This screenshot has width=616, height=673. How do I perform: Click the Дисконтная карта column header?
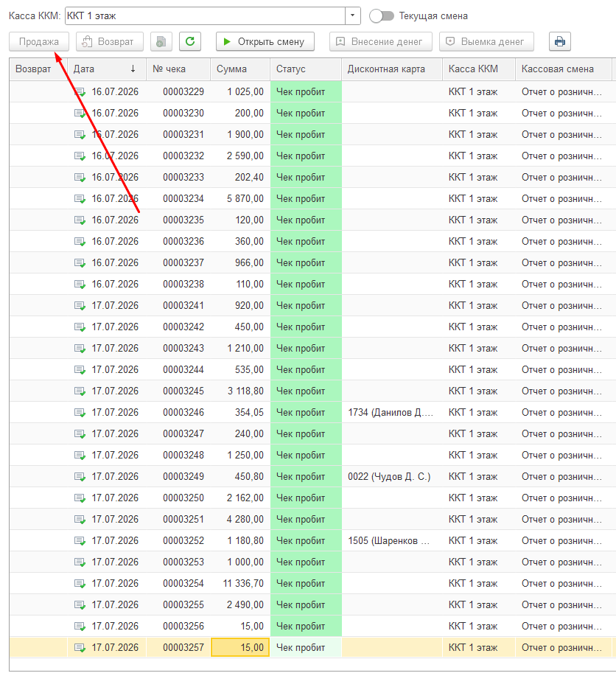pyautogui.click(x=392, y=69)
